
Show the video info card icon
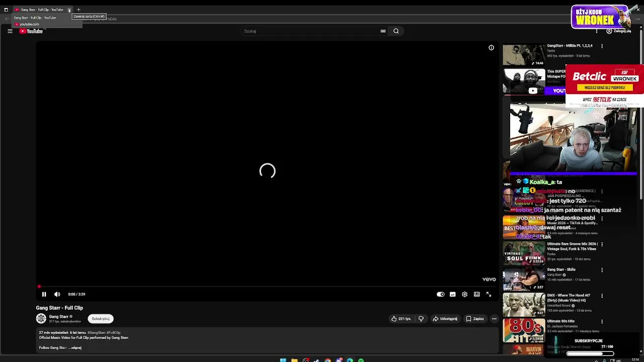pos(491,48)
